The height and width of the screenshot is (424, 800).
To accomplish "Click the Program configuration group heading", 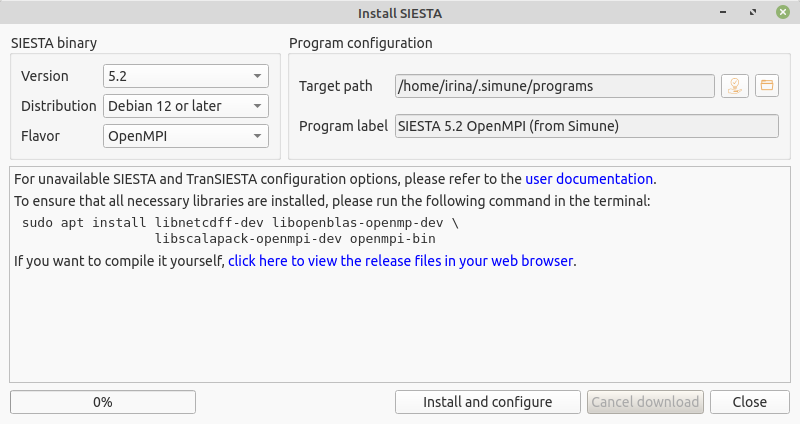I will coord(360,43).
